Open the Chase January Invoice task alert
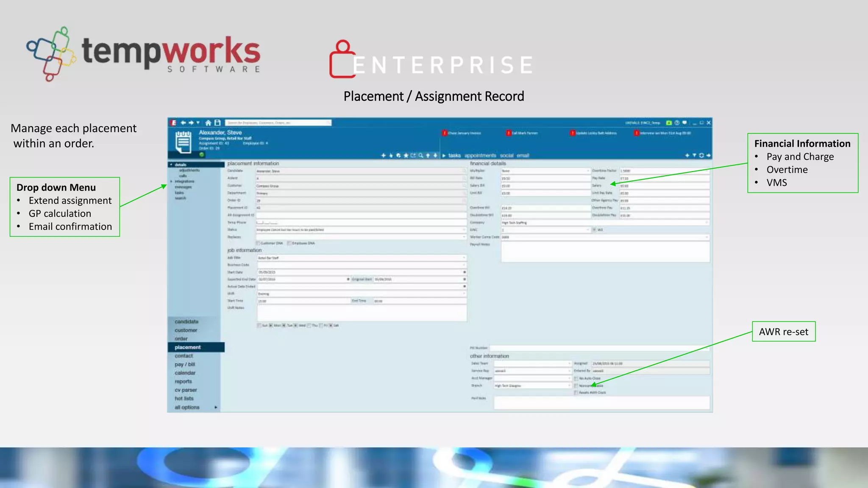868x488 pixels. [462, 133]
